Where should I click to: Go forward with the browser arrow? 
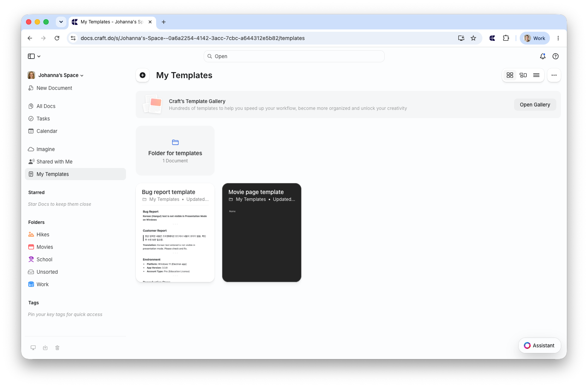43,38
